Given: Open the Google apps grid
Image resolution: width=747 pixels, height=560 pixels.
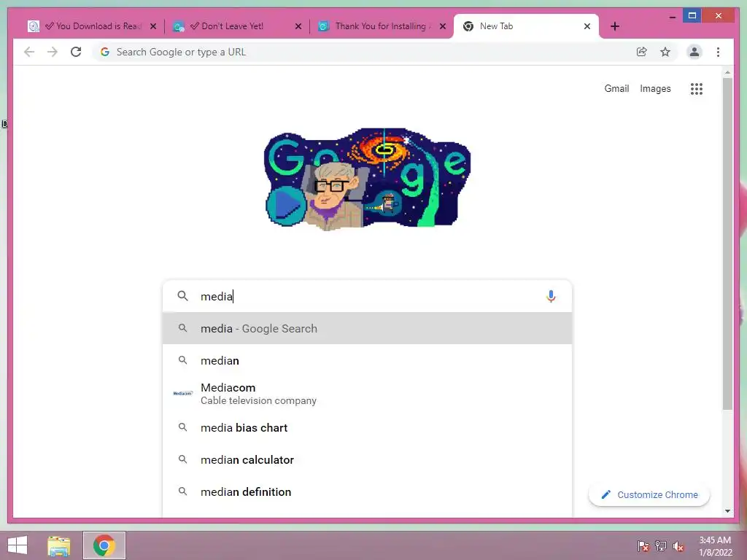Looking at the screenshot, I should (x=697, y=88).
